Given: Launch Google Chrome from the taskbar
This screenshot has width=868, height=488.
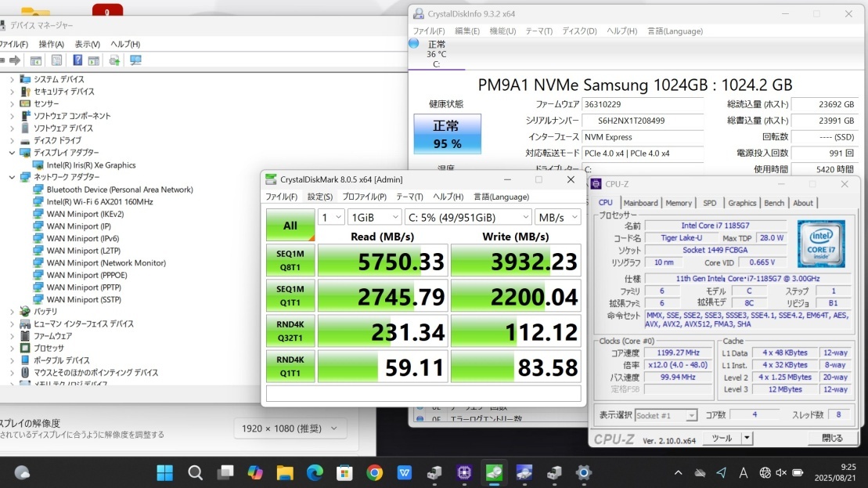Looking at the screenshot, I should coord(374,472).
